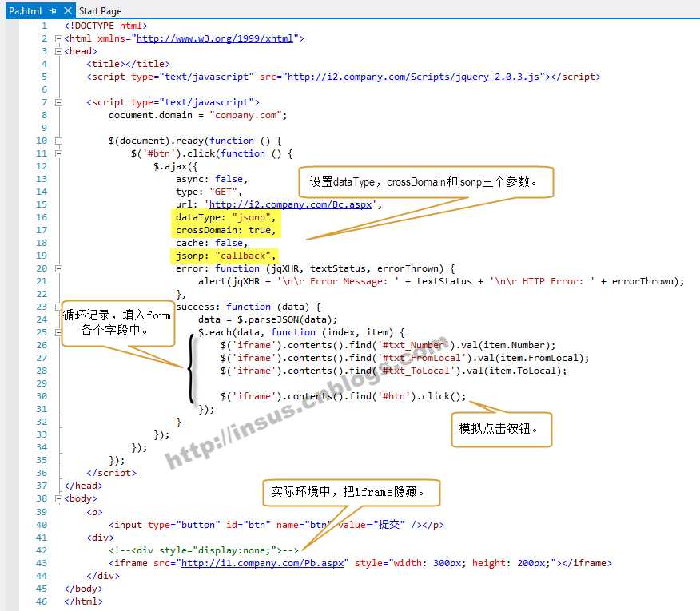Click the jsonp: "callback" line
This screenshot has width=700, height=611.
tap(225, 256)
